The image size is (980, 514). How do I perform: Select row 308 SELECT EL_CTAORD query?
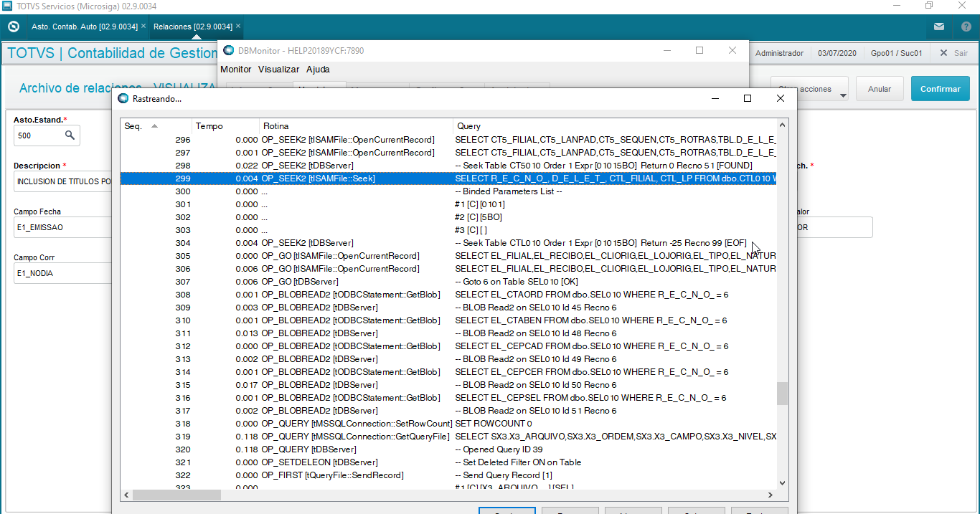(448, 295)
